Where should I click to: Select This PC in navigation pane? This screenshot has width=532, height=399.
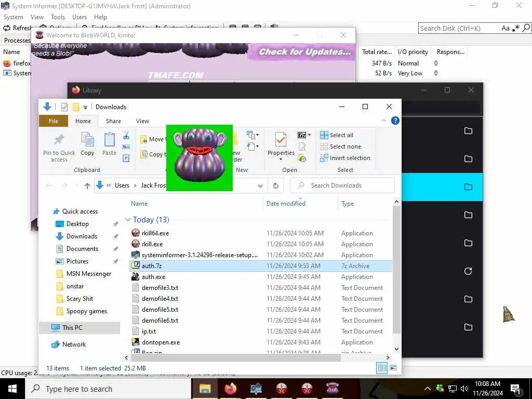point(72,328)
